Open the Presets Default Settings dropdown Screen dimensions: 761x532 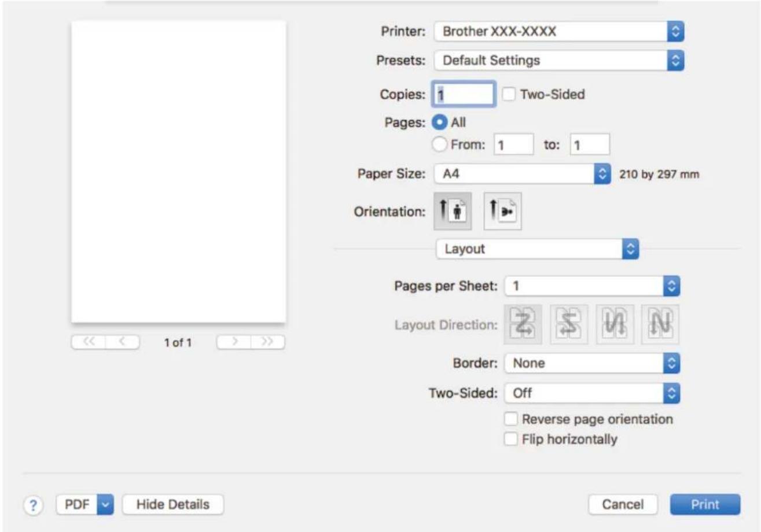click(559, 60)
